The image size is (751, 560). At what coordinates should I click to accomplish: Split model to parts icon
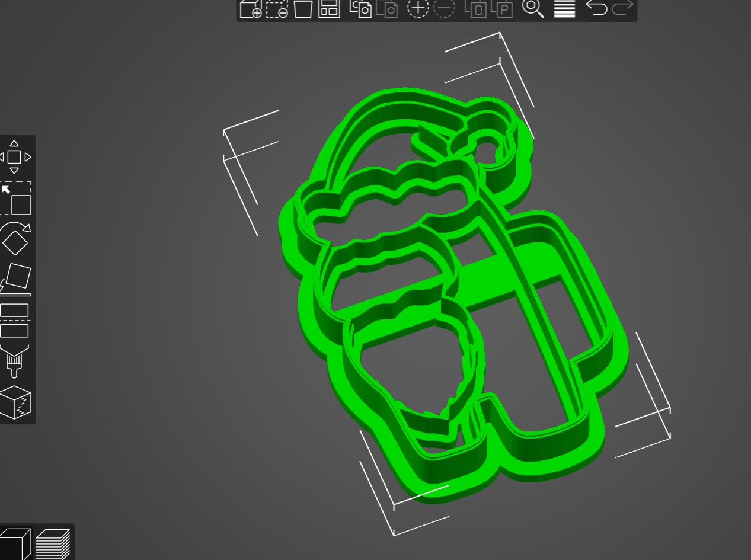501,8
